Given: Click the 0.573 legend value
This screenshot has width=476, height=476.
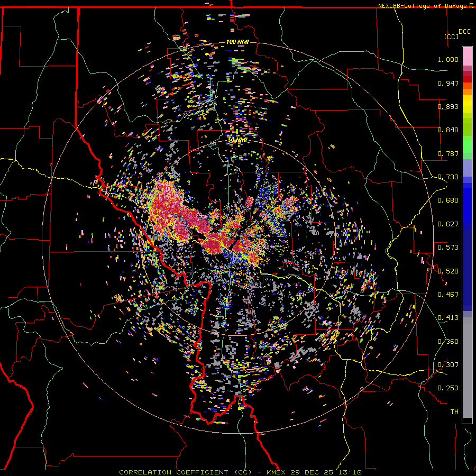Looking at the screenshot, I should point(448,248).
